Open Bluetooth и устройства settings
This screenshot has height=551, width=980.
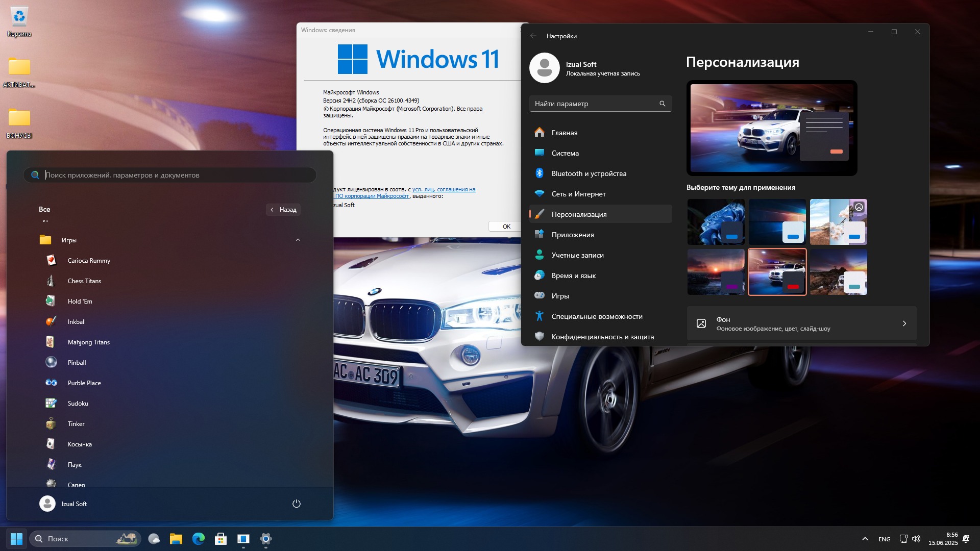click(600, 173)
